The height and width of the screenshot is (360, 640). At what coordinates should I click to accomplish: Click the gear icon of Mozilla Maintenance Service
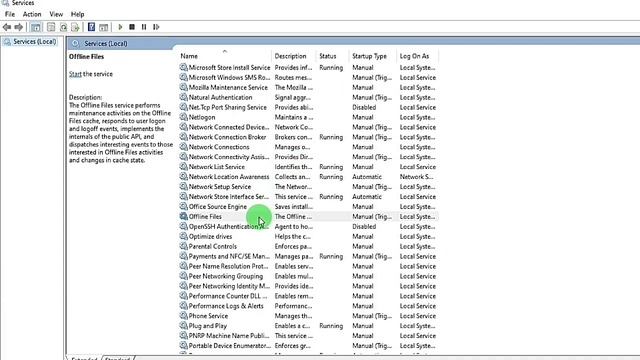[184, 87]
